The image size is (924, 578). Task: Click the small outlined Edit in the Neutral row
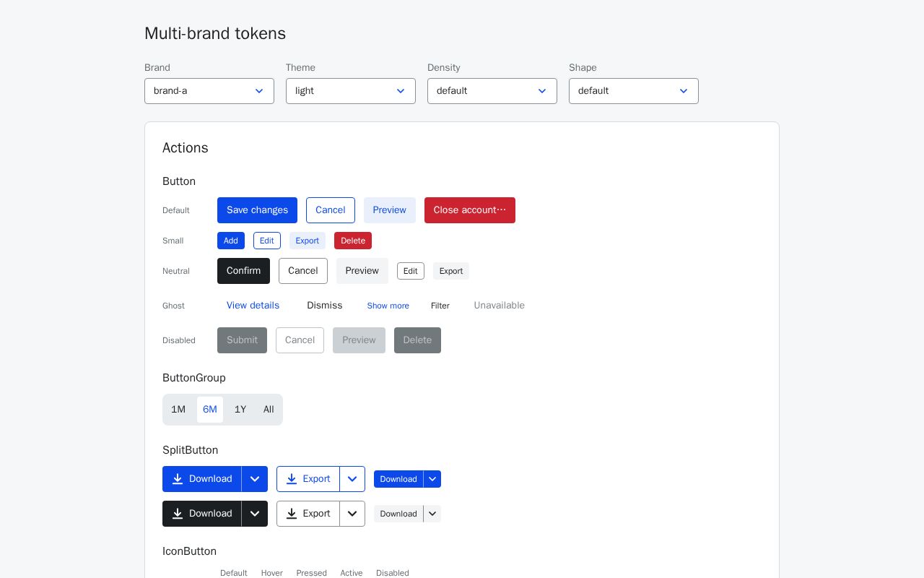pyautogui.click(x=411, y=271)
